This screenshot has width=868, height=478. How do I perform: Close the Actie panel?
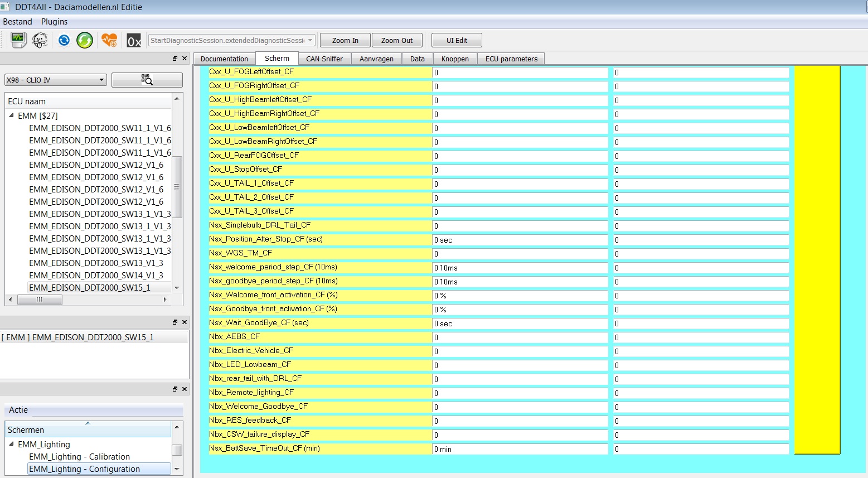coord(185,389)
